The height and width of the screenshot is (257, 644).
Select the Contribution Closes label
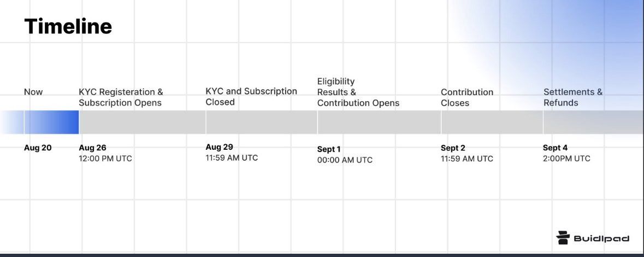[467, 97]
